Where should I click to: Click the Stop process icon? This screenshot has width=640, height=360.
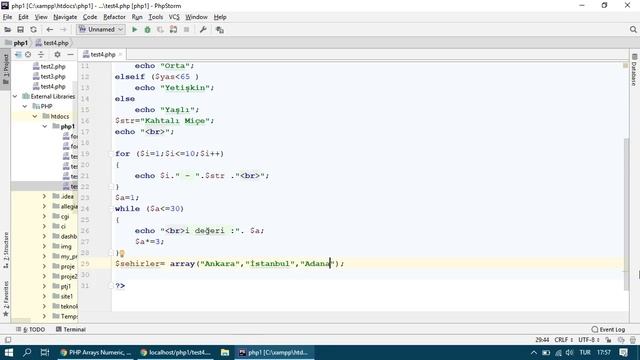187,29
